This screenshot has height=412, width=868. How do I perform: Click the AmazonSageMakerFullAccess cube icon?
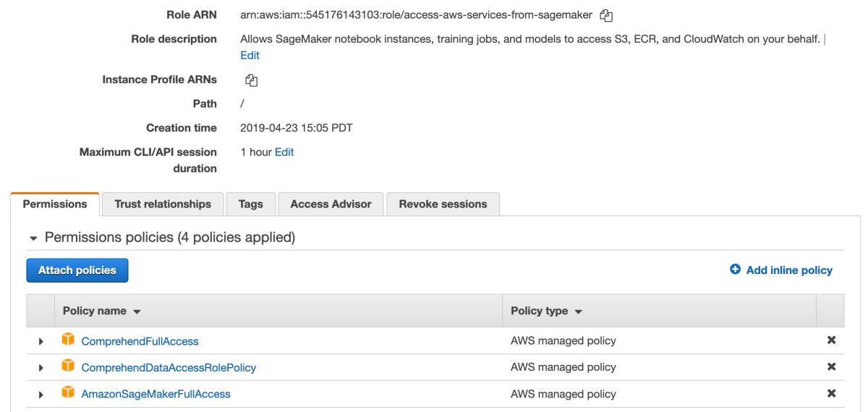click(x=68, y=393)
